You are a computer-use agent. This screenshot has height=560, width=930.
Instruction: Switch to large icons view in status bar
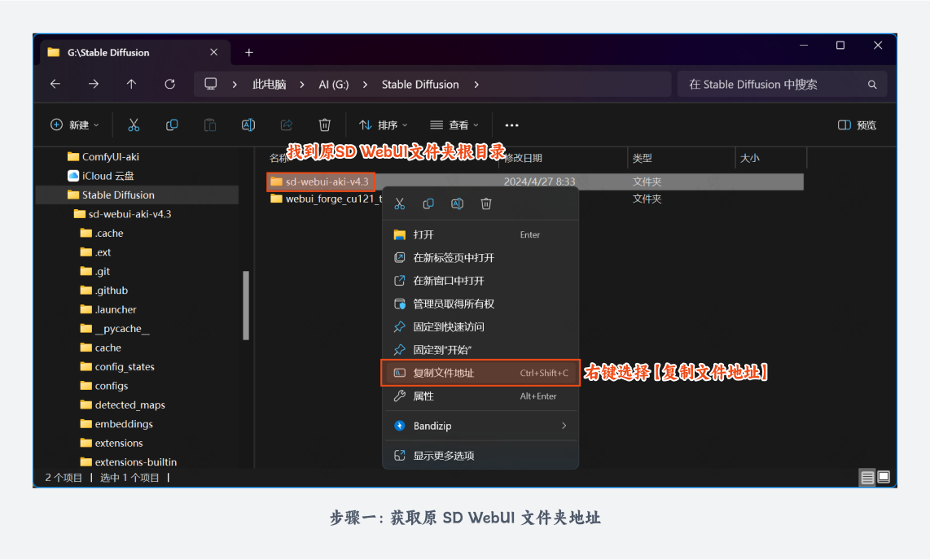(884, 477)
